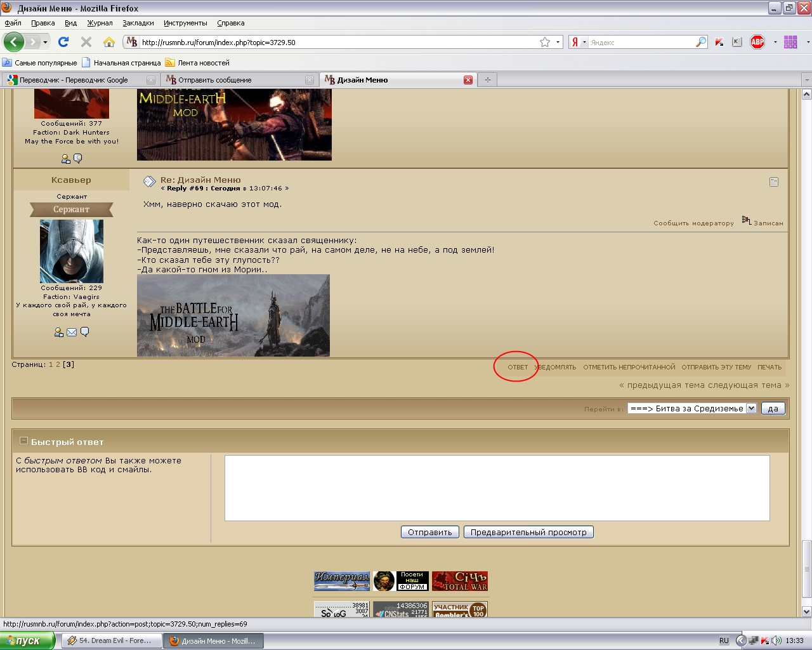Click the Отправить button
Viewport: 812px width, 650px height.
429,532
